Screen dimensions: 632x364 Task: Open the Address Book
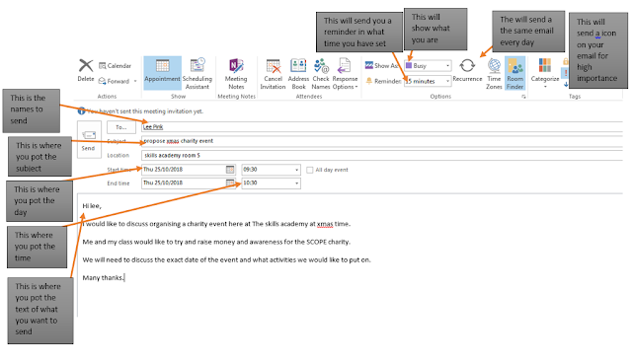pos(298,73)
